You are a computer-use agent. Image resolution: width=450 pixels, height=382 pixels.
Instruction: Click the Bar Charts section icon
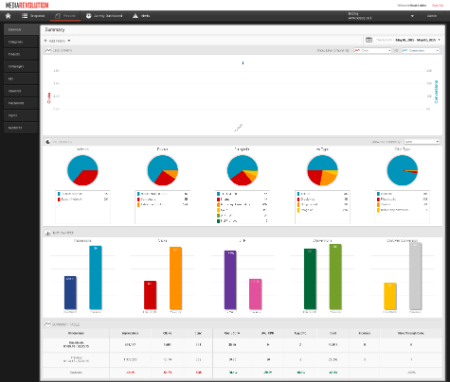click(x=48, y=233)
